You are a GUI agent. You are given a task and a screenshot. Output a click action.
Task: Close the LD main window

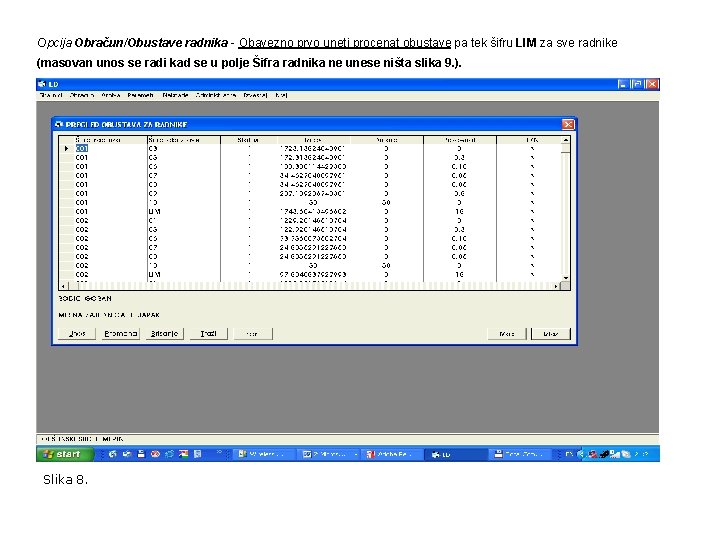coord(652,84)
